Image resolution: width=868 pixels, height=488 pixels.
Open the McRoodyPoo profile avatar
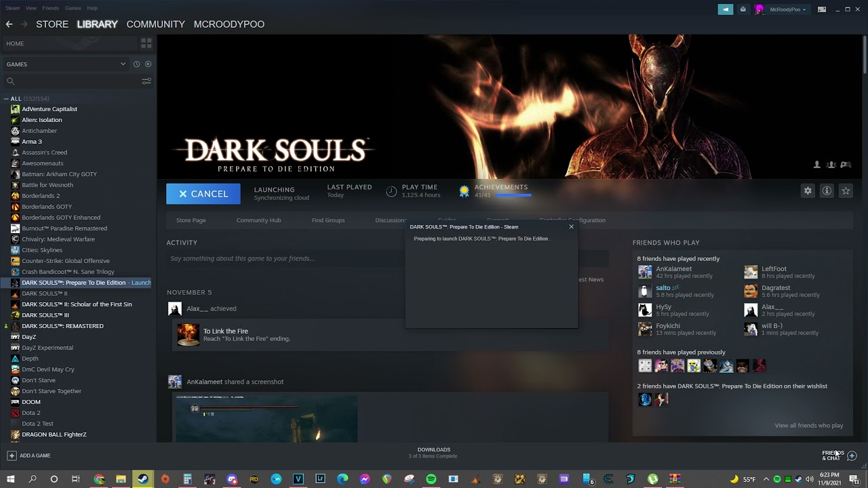[759, 9]
